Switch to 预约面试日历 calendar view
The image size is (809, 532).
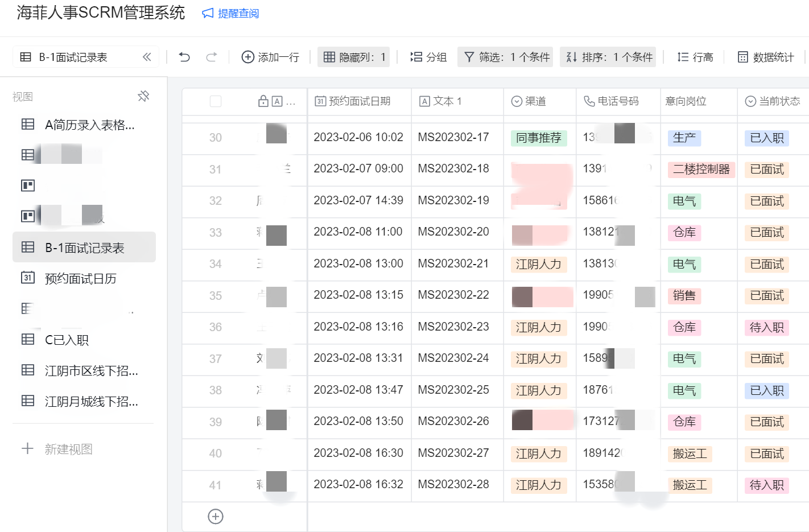click(80, 278)
